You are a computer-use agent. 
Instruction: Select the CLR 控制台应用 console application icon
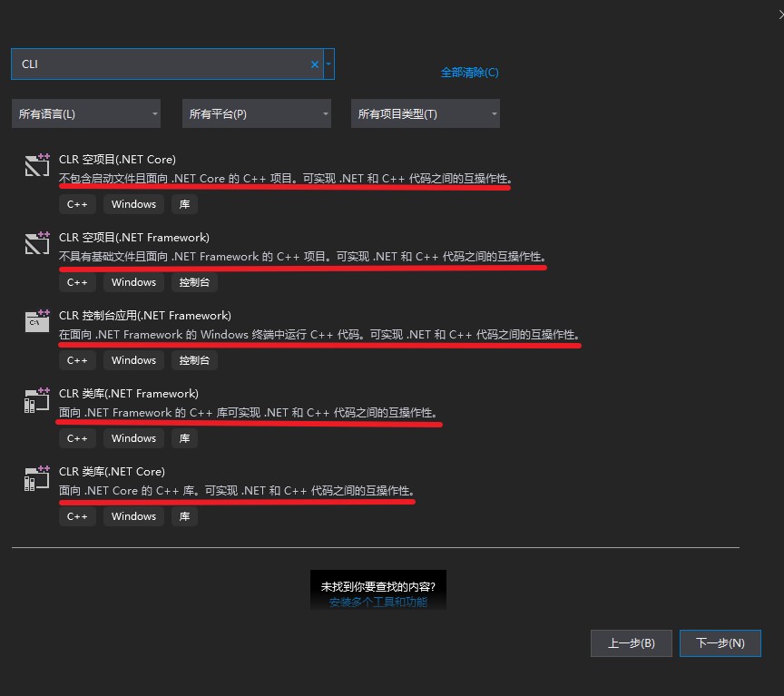[x=36, y=322]
